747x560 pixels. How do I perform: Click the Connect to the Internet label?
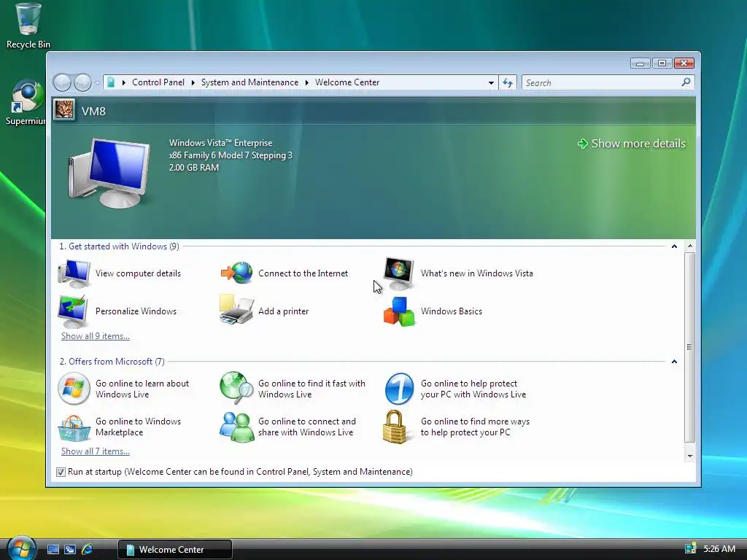click(303, 273)
